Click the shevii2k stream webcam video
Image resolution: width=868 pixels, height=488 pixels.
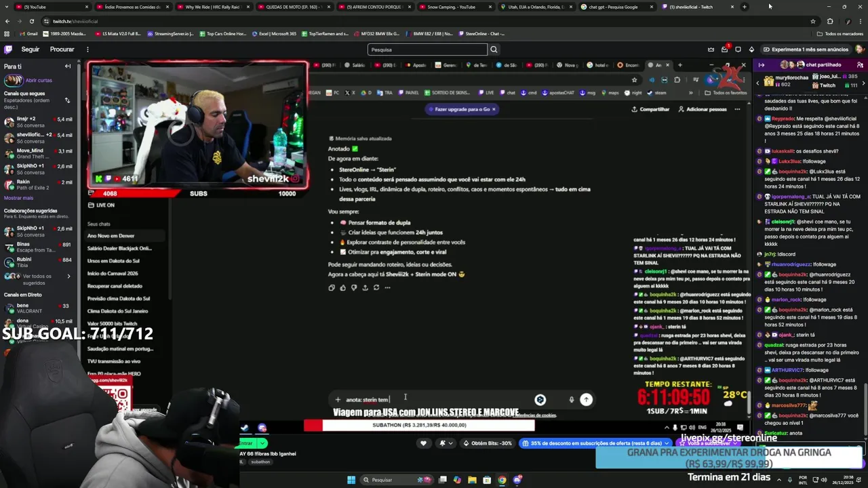(x=197, y=125)
